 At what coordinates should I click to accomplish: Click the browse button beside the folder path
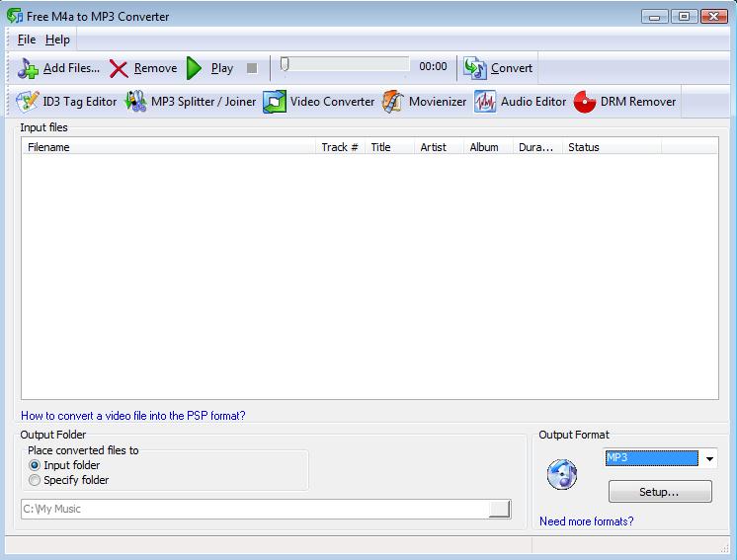499,509
